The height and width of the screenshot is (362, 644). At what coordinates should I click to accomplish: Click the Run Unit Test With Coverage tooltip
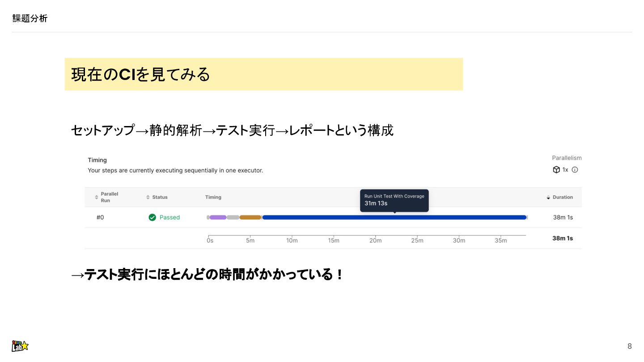(x=394, y=200)
